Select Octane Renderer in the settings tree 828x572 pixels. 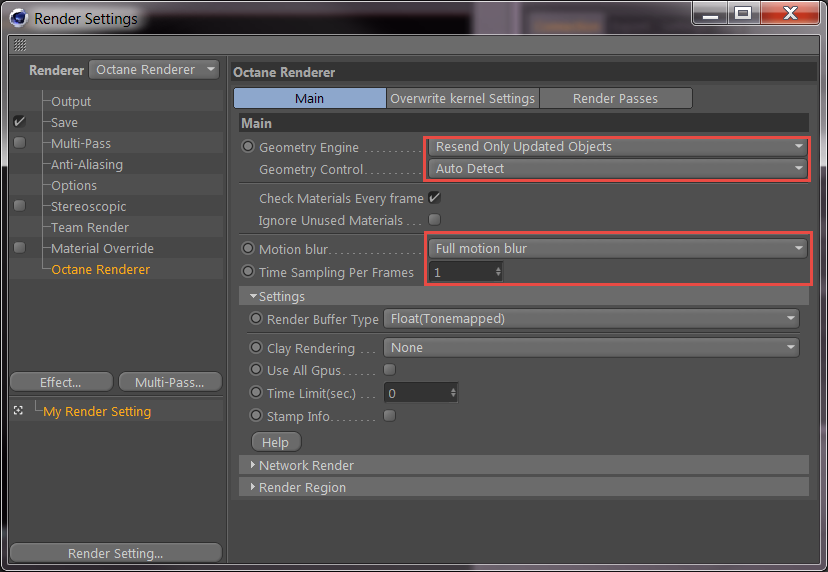tap(100, 269)
